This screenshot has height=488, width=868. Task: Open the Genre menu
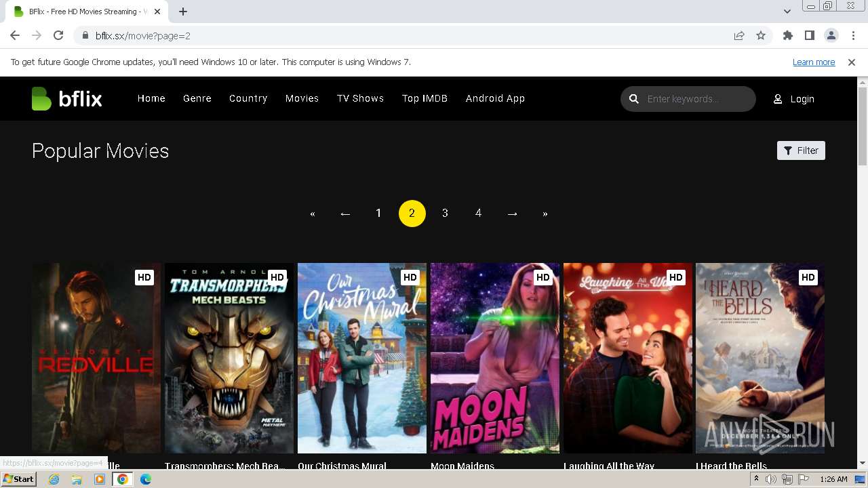click(197, 98)
